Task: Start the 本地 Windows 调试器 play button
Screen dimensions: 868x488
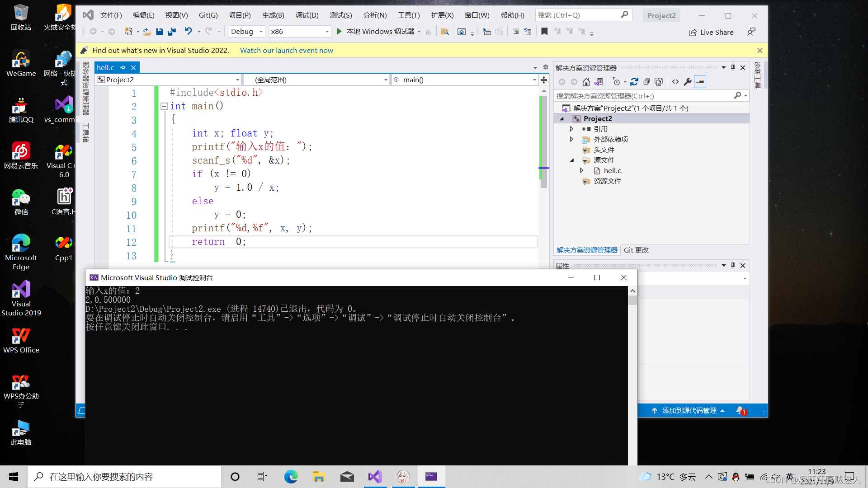Action: click(x=340, y=32)
